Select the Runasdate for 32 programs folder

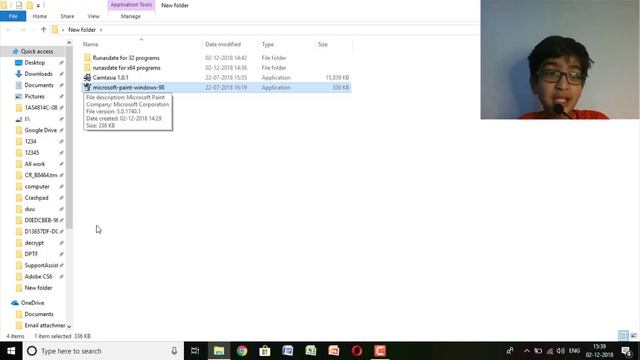click(126, 58)
